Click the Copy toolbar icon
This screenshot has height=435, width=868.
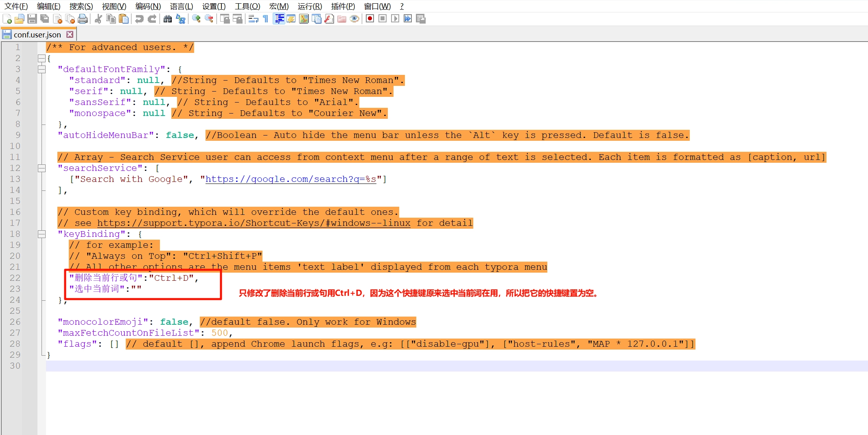click(111, 19)
